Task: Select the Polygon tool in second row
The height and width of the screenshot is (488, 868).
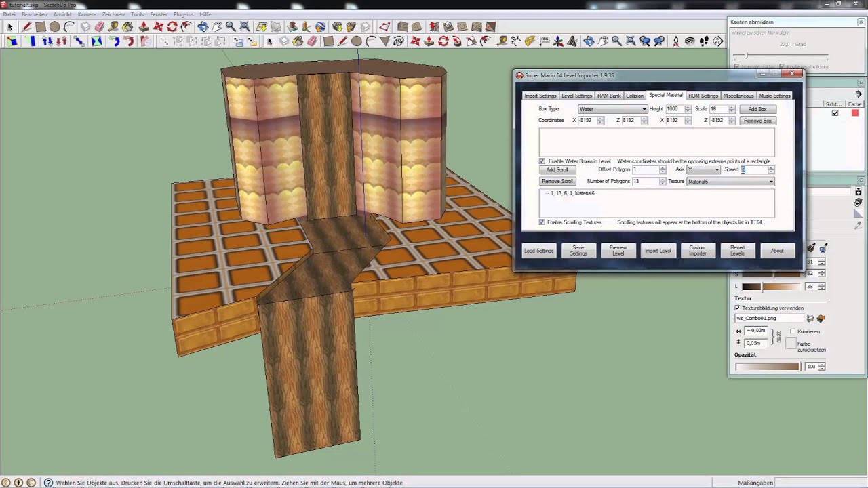Action: click(384, 41)
